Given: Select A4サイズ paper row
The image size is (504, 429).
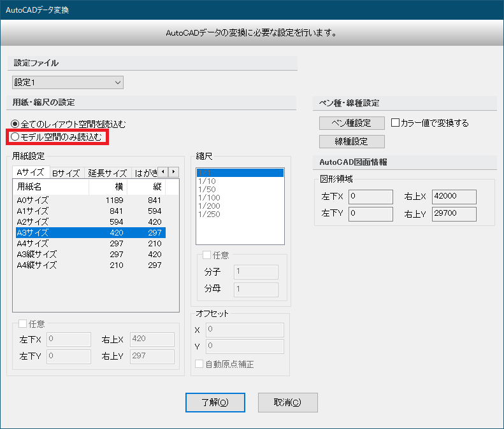Looking at the screenshot, I should 90,243.
